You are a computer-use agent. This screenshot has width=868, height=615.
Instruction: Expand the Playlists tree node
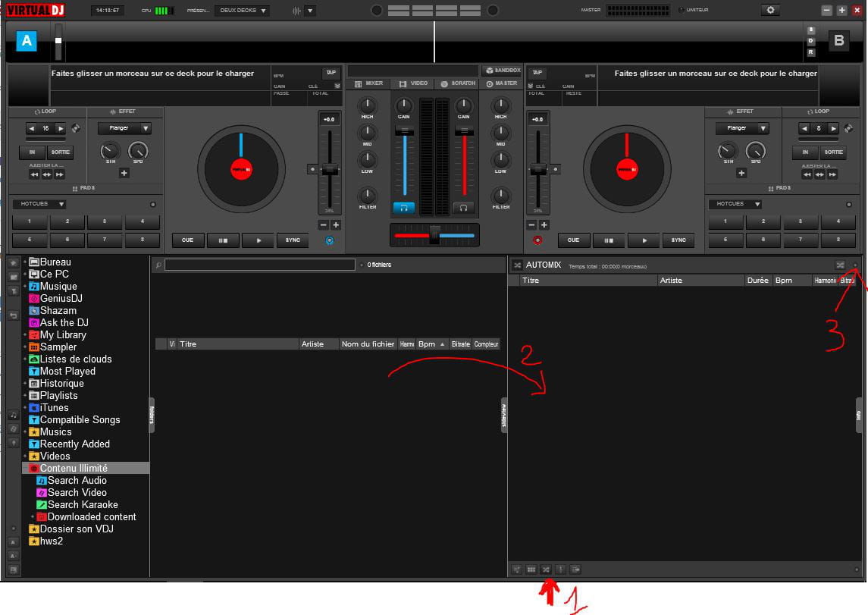coord(25,396)
